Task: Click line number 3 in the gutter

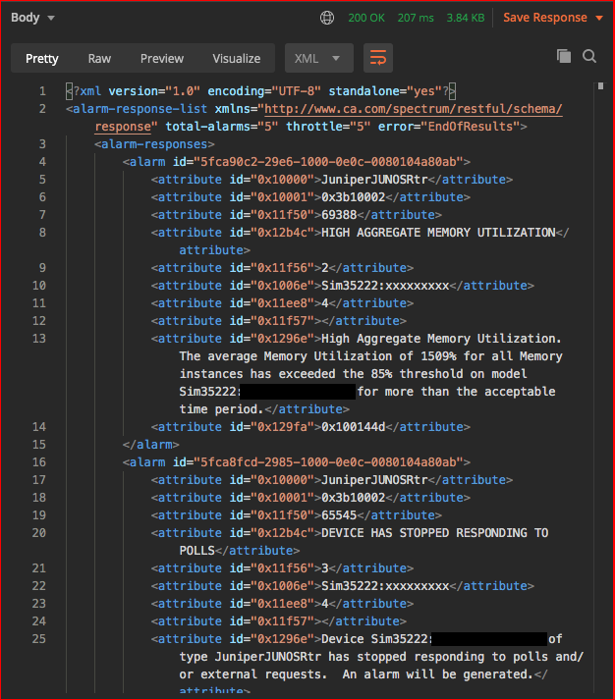Action: click(42, 144)
